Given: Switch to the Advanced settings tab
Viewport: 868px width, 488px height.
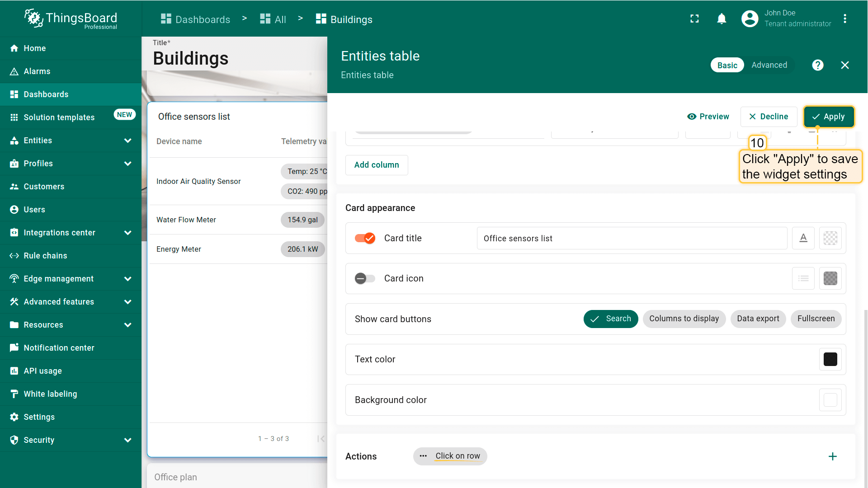Looking at the screenshot, I should (x=769, y=65).
